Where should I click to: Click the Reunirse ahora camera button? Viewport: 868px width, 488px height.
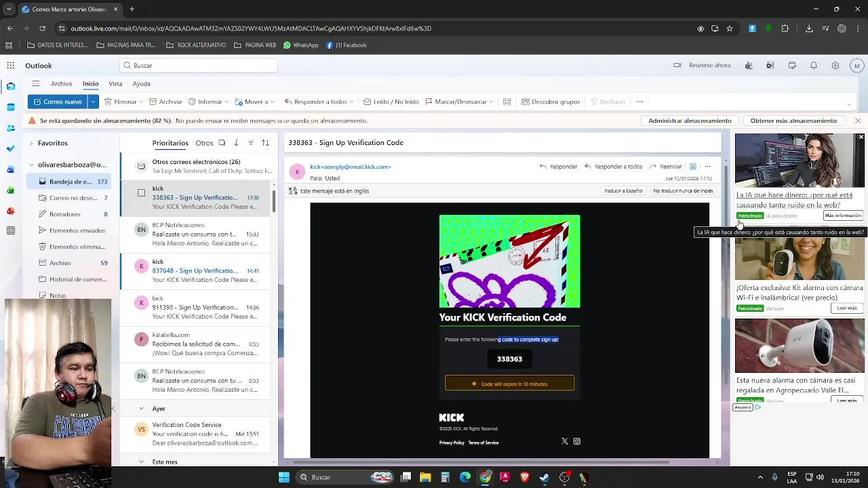[702, 66]
